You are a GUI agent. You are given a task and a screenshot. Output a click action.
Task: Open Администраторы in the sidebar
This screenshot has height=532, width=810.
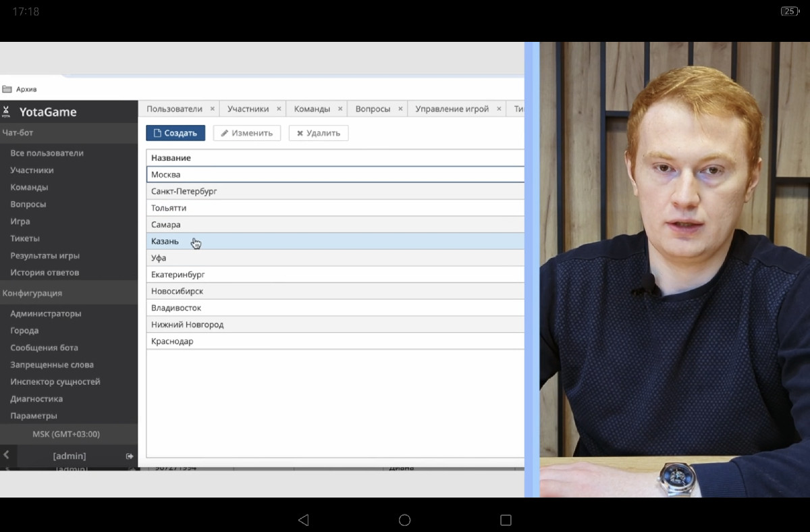(x=46, y=314)
